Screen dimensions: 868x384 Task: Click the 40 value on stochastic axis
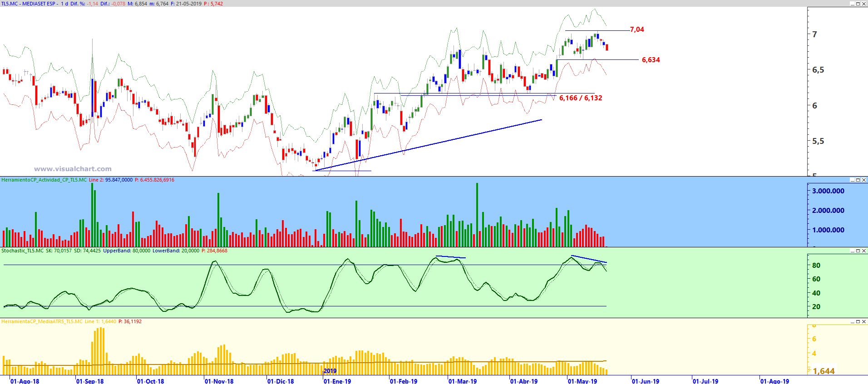(x=816, y=293)
